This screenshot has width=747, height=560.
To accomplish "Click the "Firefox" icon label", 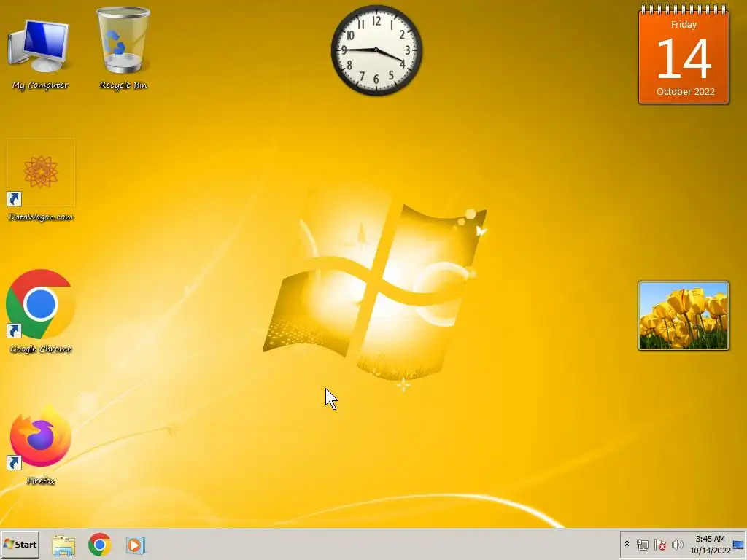I will [41, 481].
